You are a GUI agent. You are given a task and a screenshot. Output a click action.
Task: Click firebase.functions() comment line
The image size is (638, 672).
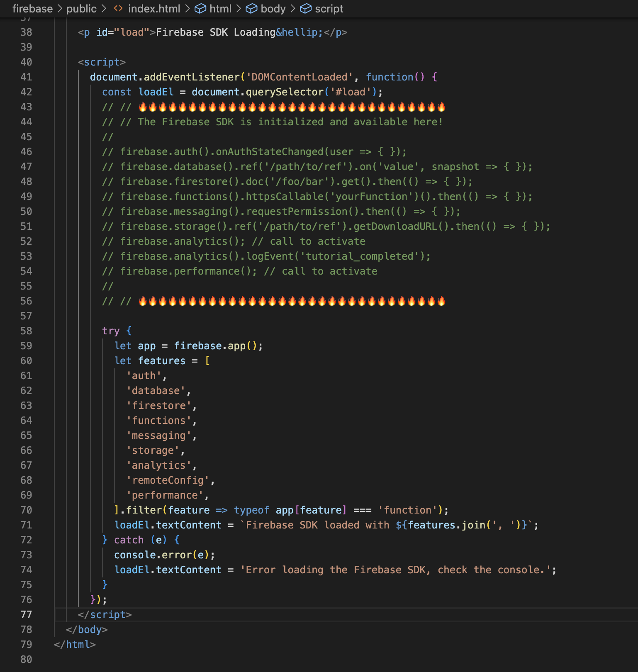317,197
